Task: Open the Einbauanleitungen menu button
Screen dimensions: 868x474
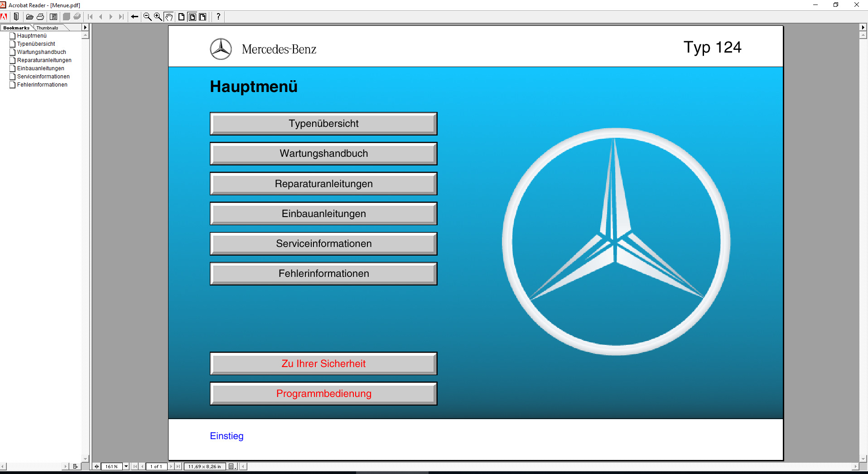Action: click(323, 214)
